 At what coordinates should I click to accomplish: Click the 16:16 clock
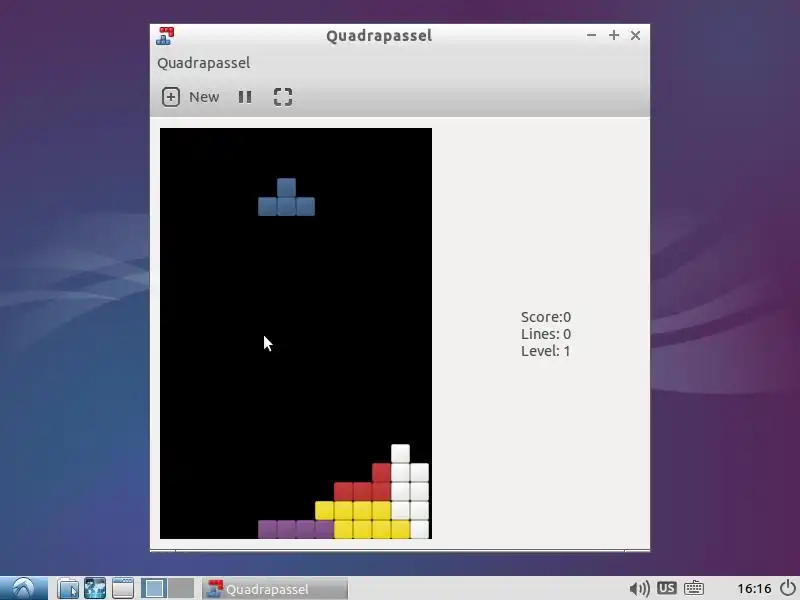coord(754,589)
